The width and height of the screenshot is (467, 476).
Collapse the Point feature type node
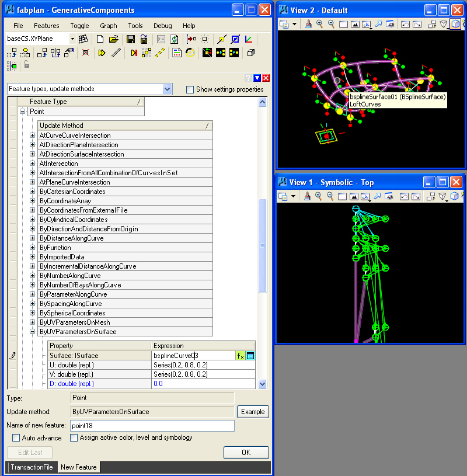22,112
